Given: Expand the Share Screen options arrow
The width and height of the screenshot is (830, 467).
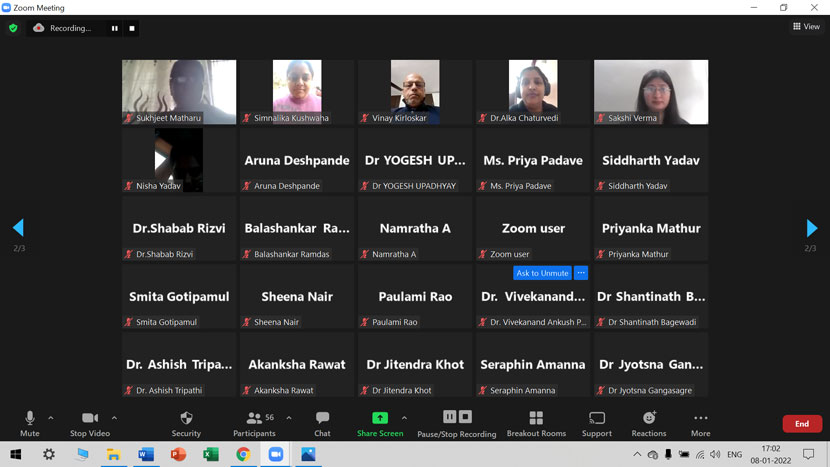Looking at the screenshot, I should point(404,418).
